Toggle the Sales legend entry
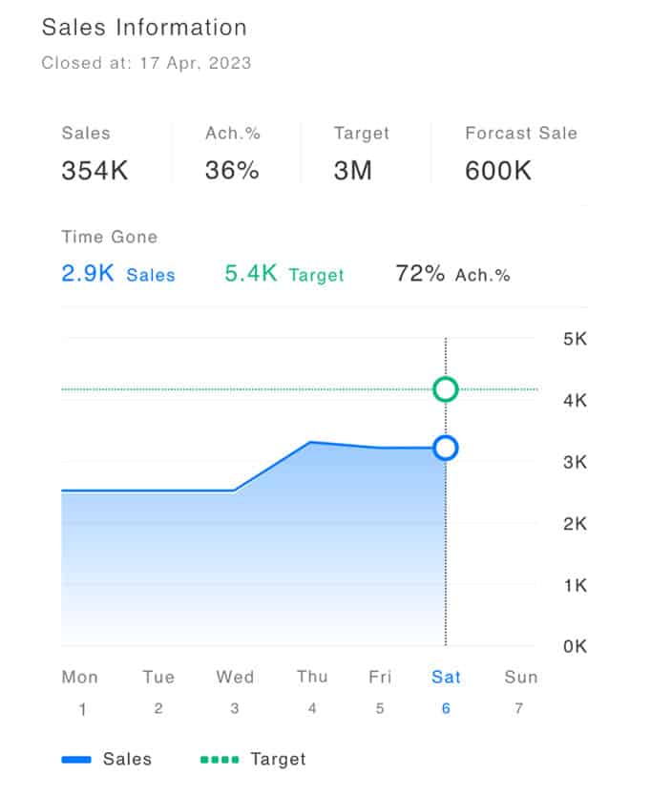The image size is (672, 796). coord(127,760)
